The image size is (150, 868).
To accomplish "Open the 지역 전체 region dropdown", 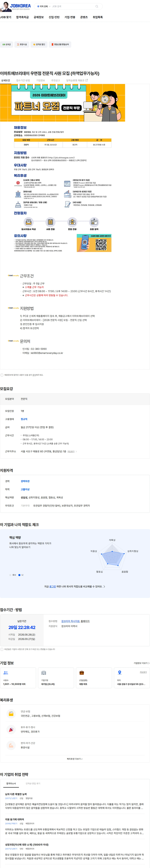I will 44,6.
